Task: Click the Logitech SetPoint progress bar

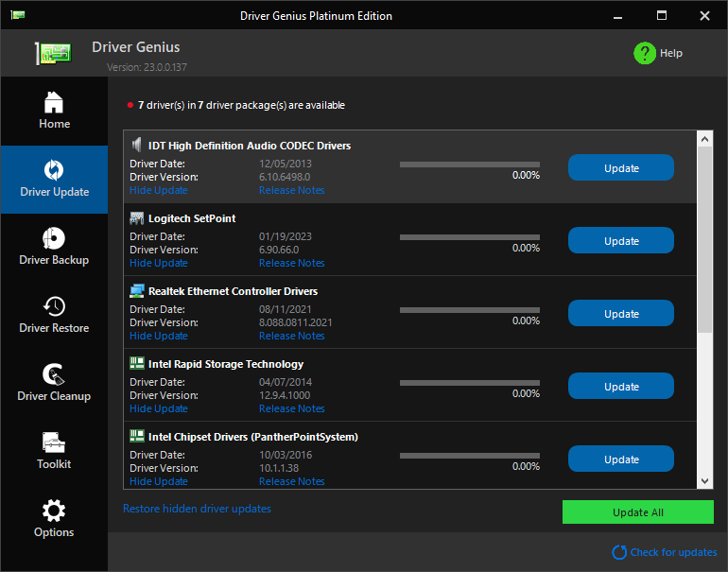Action: [x=469, y=237]
